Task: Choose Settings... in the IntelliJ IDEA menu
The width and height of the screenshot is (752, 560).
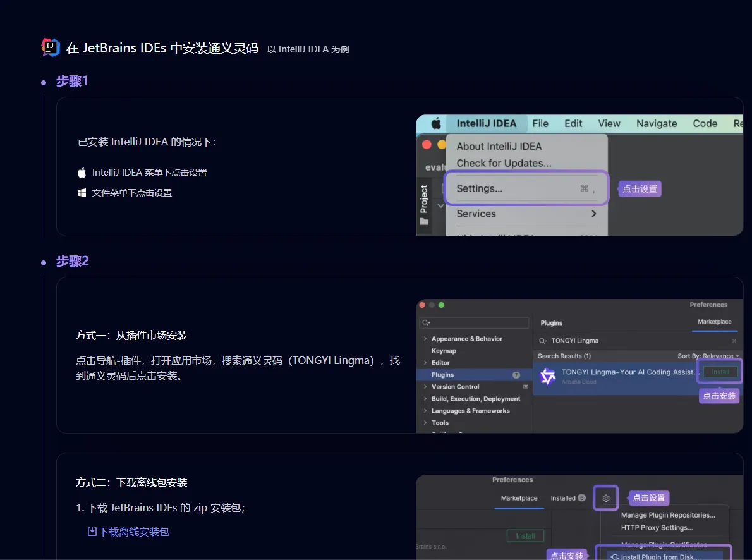Action: (526, 188)
